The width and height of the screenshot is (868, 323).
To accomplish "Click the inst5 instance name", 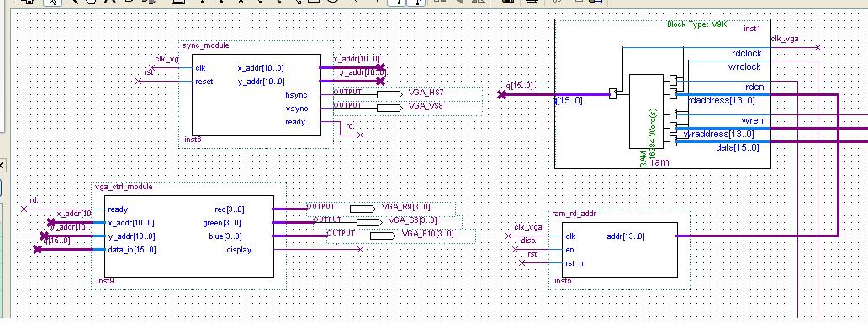I will click(x=563, y=282).
